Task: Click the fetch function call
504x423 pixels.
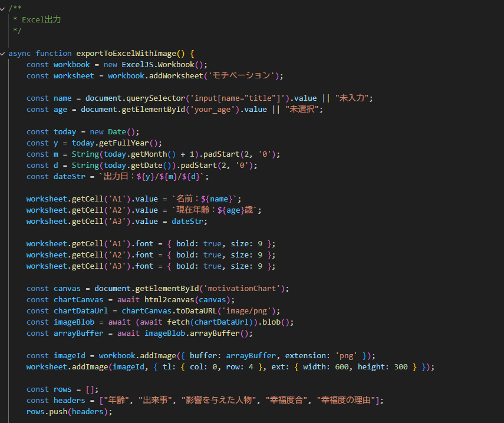Action: coord(179,322)
